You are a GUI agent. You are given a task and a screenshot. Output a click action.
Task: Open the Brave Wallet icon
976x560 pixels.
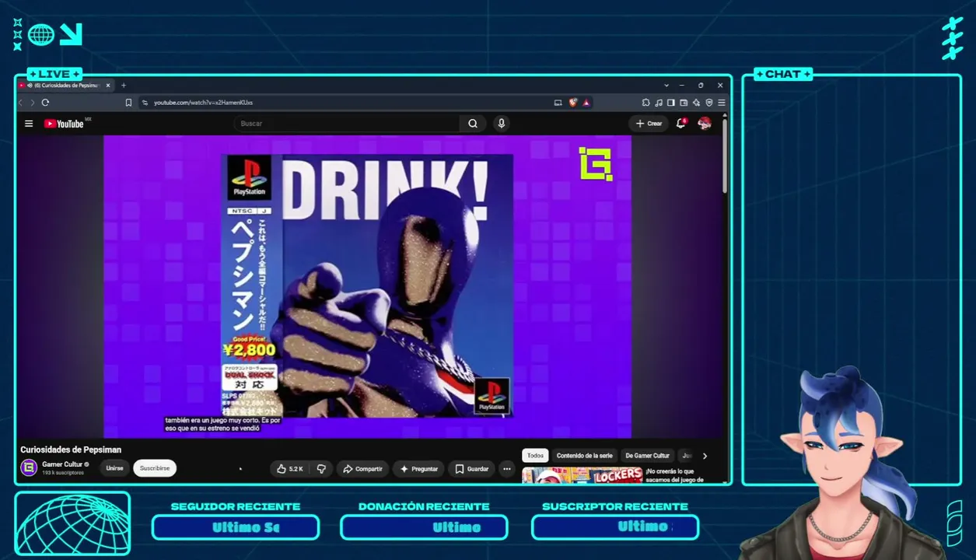tap(684, 103)
